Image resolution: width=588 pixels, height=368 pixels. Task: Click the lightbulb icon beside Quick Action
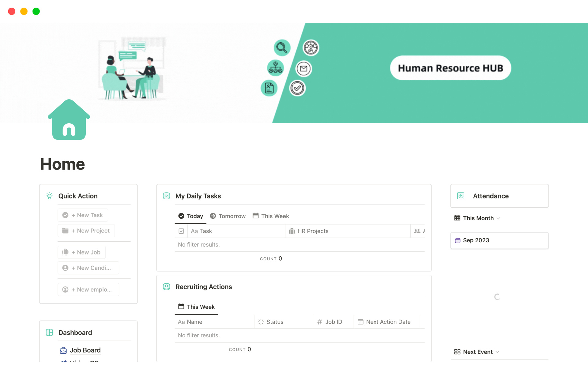point(49,196)
